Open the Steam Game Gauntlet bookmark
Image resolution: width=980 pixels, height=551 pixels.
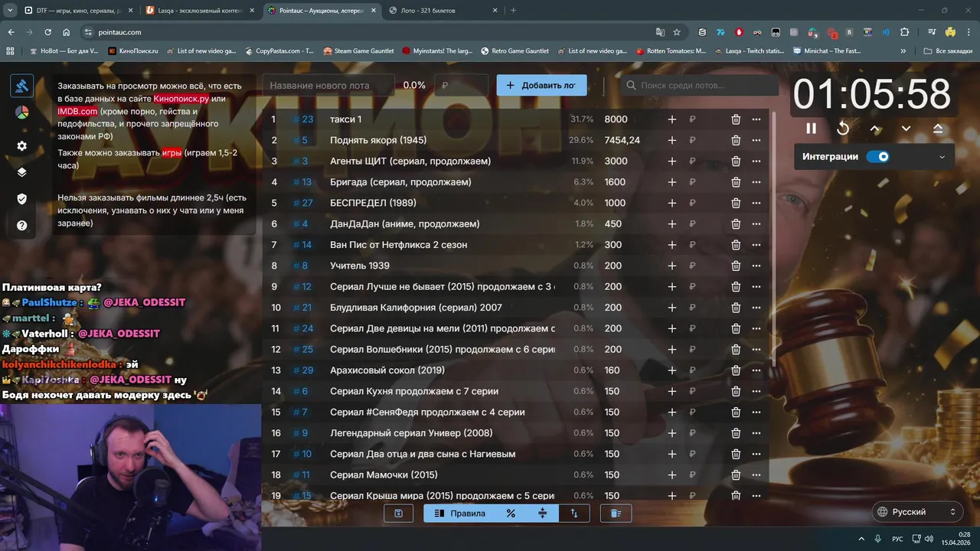point(358,51)
